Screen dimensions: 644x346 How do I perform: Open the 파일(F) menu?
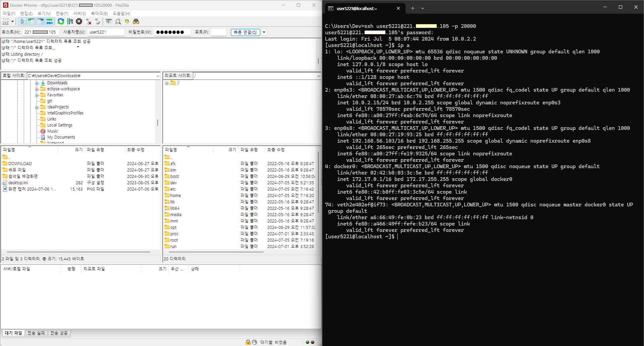(9, 13)
